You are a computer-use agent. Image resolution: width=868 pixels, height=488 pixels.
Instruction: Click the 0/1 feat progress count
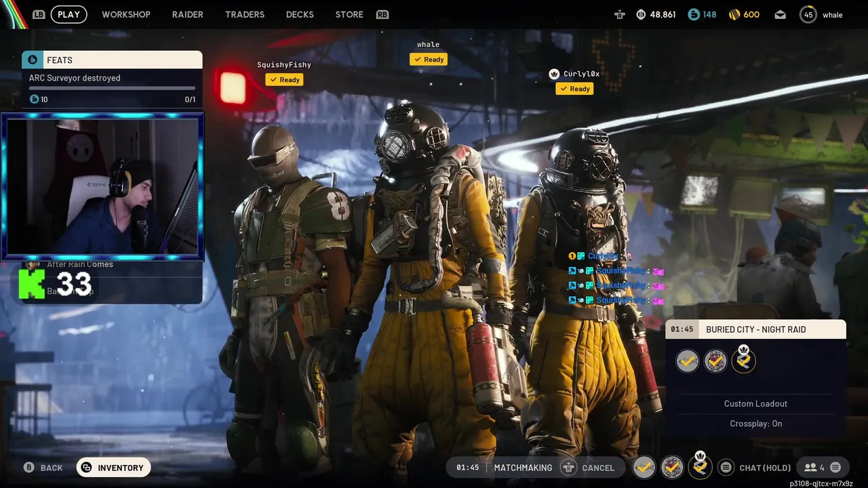pyautogui.click(x=190, y=100)
